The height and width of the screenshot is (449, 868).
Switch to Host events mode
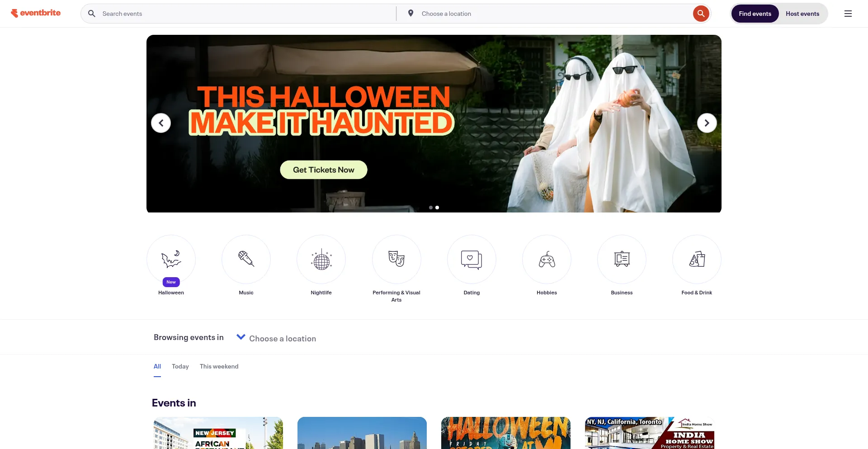(x=802, y=14)
